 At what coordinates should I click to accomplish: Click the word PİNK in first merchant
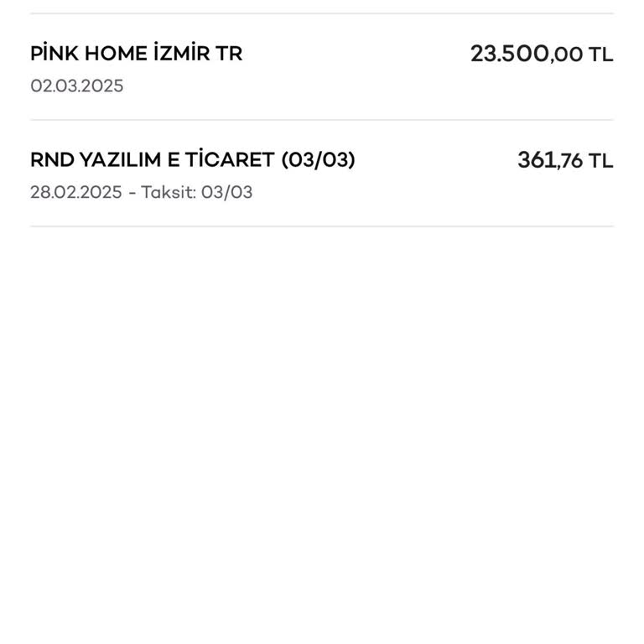tap(54, 54)
